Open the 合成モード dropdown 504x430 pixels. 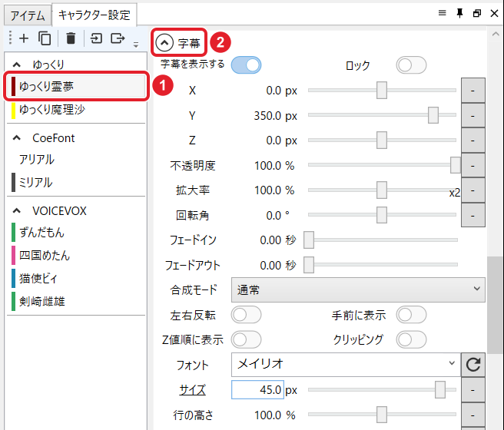[358, 290]
